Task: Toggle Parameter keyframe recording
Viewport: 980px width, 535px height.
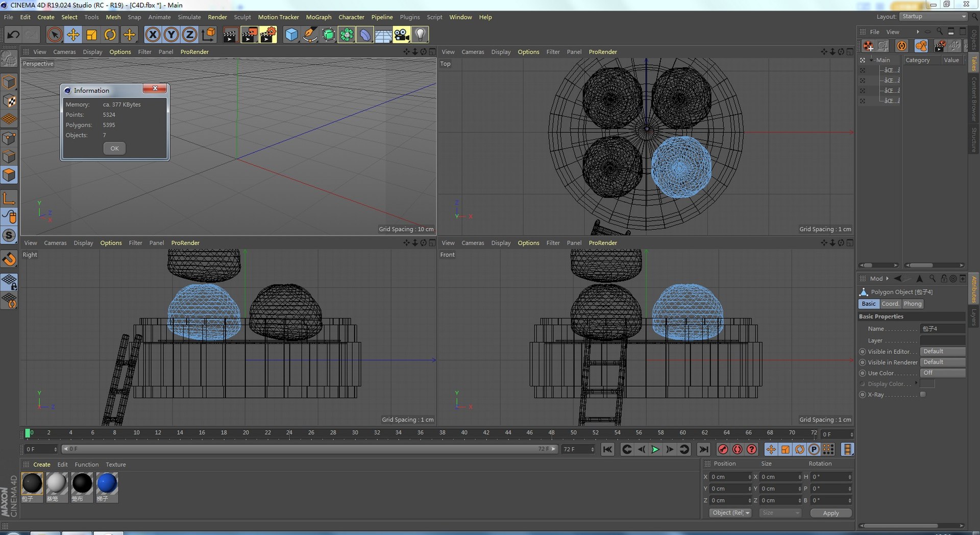Action: pos(814,449)
